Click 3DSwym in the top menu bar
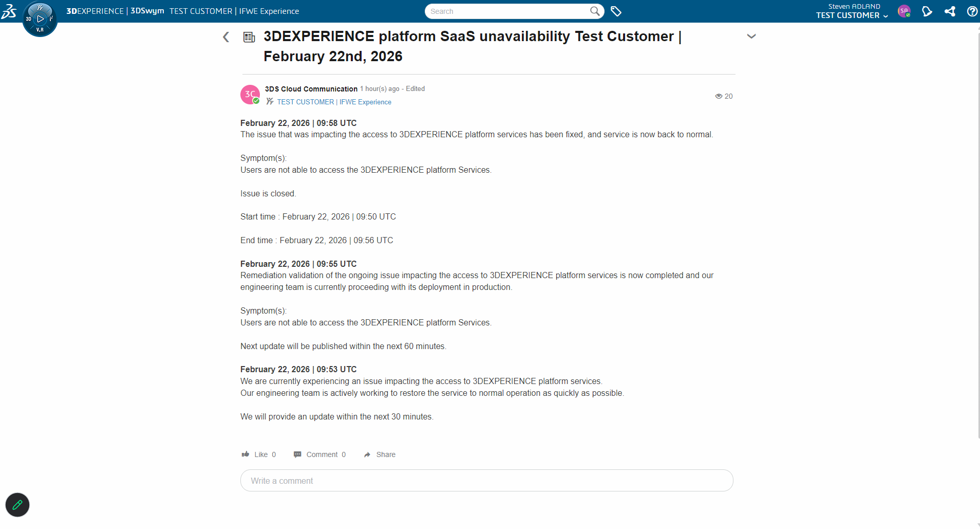 (147, 10)
